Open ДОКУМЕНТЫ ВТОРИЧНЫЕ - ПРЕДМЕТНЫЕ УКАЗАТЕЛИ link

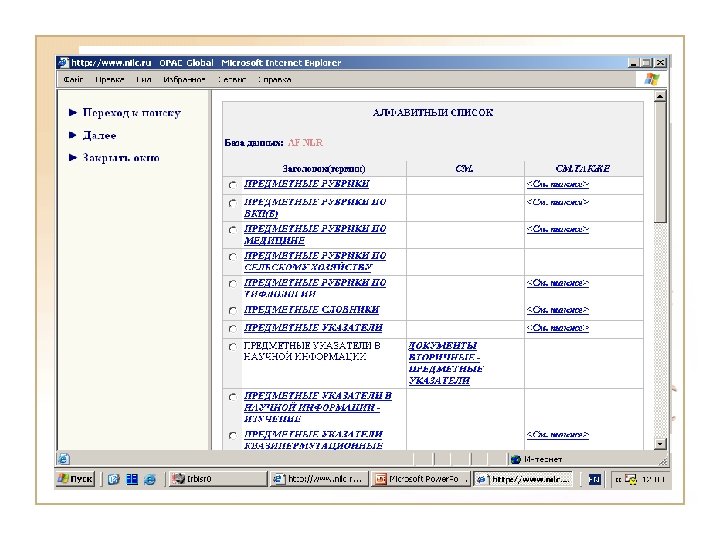[x=445, y=363]
